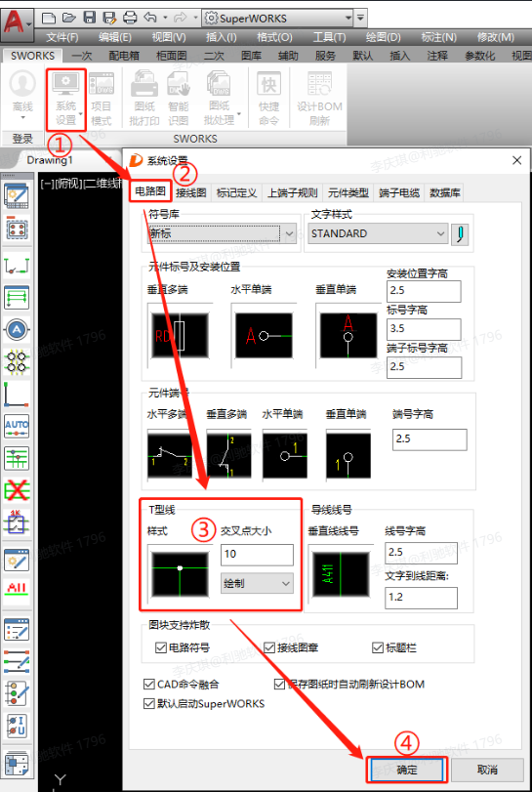Image resolution: width=532 pixels, height=792 pixels.
Task: Click the 端号字高 field showing 2.5
Action: [430, 439]
